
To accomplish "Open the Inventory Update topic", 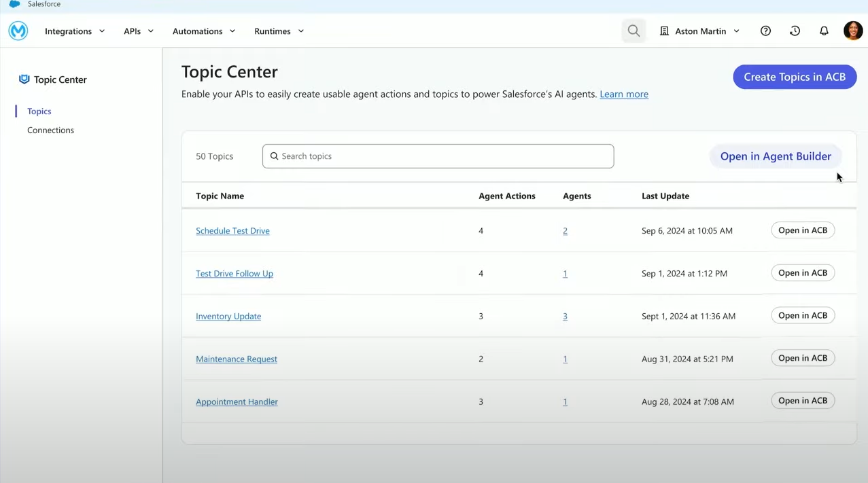I will click(x=228, y=317).
